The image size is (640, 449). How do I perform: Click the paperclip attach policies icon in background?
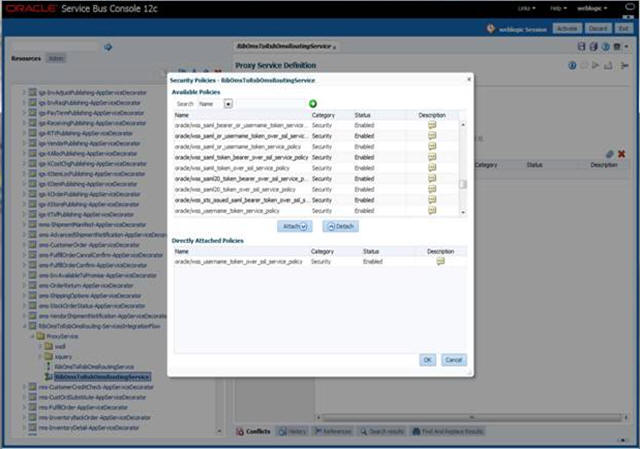tap(609, 154)
